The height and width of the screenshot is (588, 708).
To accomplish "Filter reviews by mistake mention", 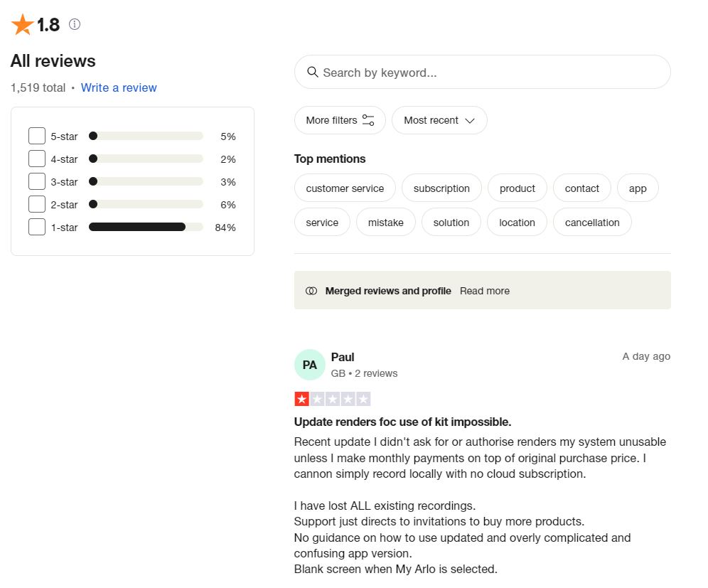I will (x=385, y=223).
